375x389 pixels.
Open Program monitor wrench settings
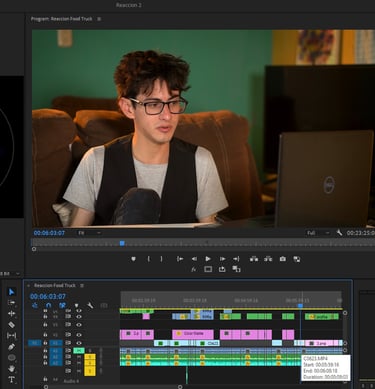coord(339,233)
